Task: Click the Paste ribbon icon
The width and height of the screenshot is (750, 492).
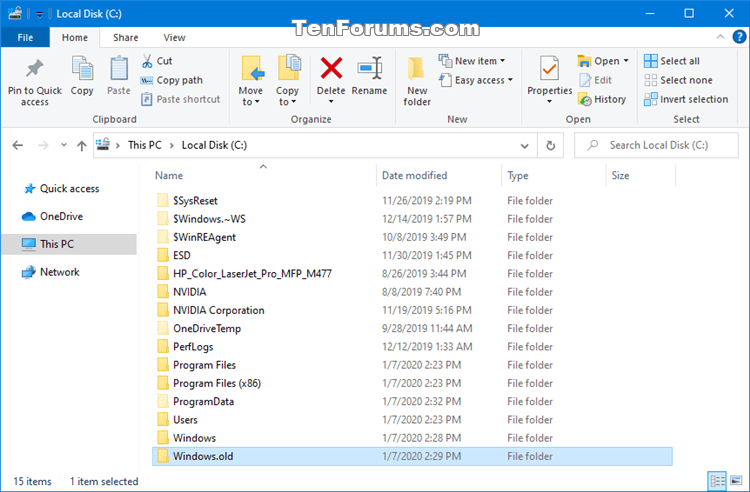Action: (x=119, y=68)
